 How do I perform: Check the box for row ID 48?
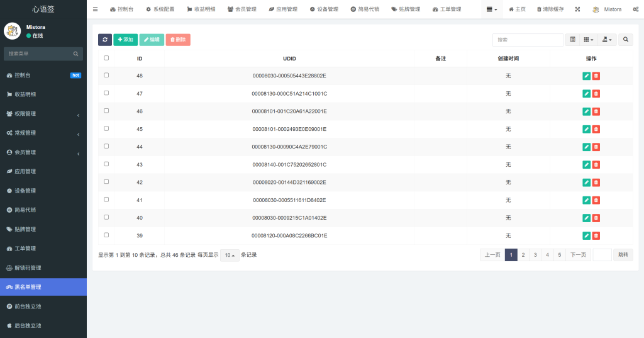coord(106,76)
